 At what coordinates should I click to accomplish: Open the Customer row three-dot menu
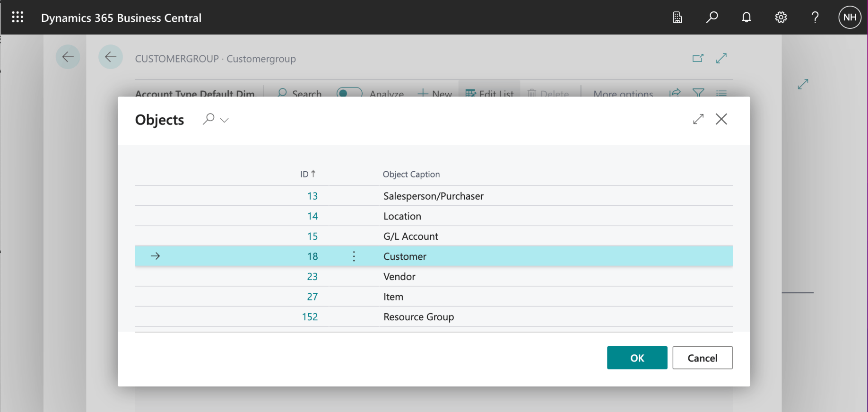[354, 256]
